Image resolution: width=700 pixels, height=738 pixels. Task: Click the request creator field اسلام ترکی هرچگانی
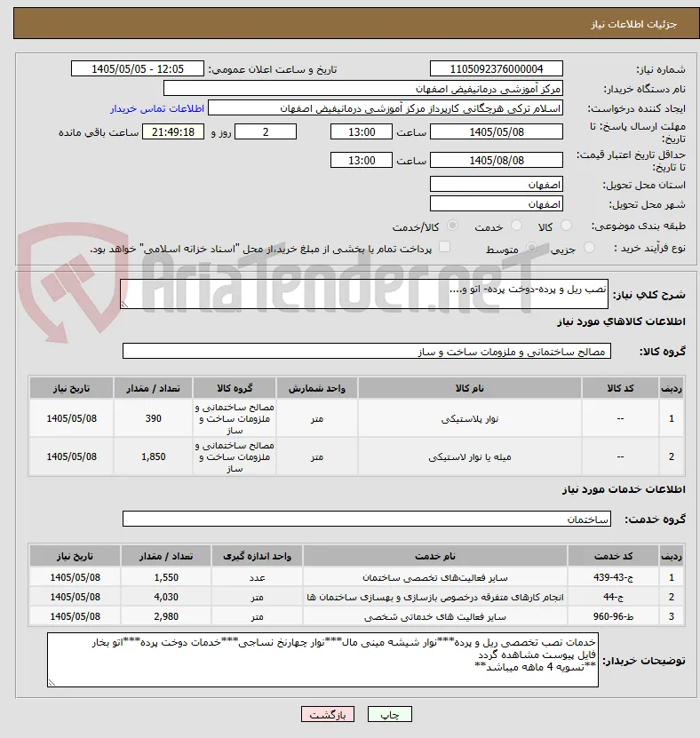[x=386, y=108]
